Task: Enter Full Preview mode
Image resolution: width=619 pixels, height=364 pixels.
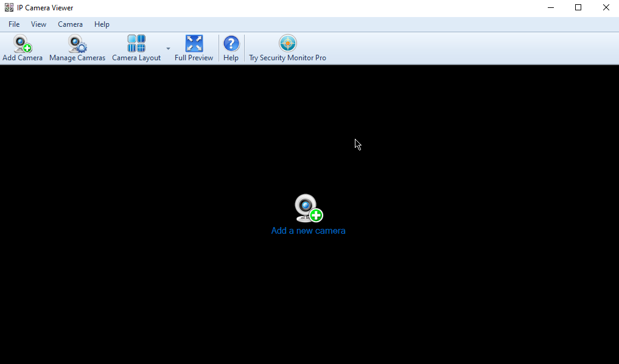Action: point(194,43)
